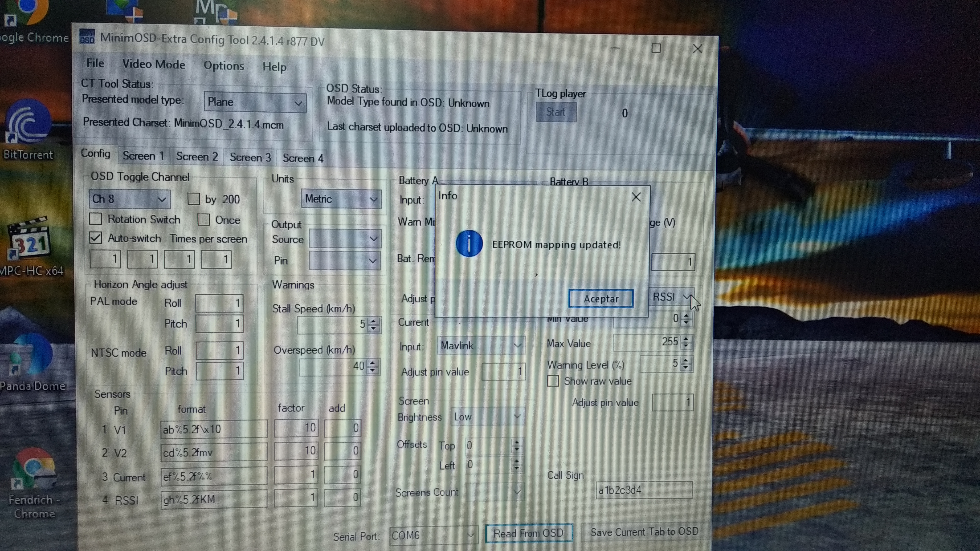Open the File menu

coord(95,63)
